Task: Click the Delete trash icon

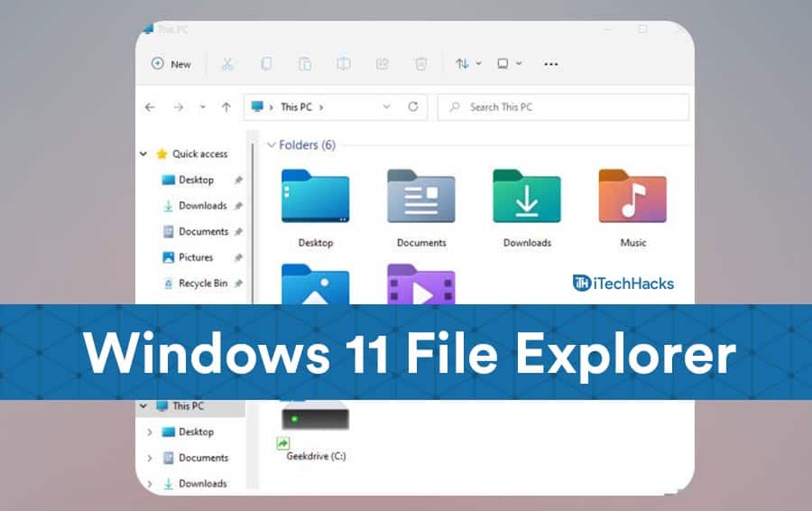Action: pos(421,64)
